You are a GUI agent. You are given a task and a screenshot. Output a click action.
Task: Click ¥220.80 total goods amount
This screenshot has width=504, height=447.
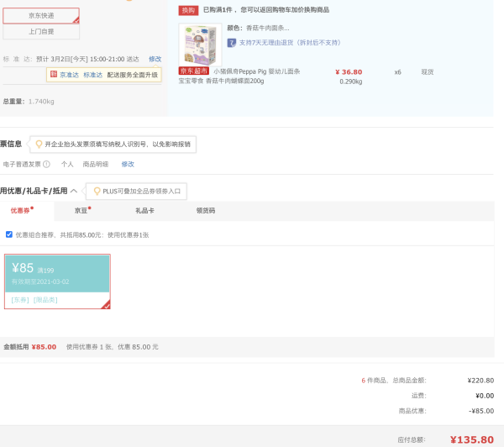point(480,381)
